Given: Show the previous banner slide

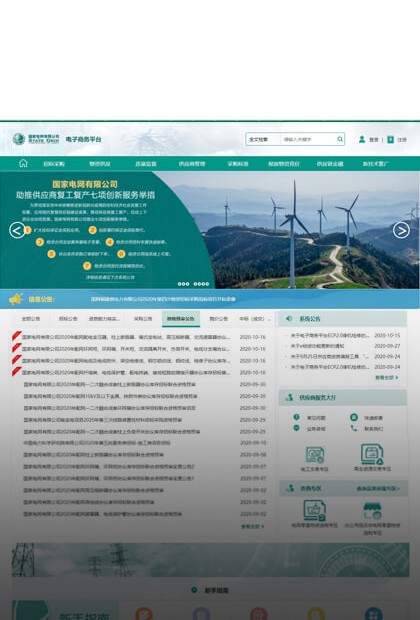Looking at the screenshot, I should point(17,230).
